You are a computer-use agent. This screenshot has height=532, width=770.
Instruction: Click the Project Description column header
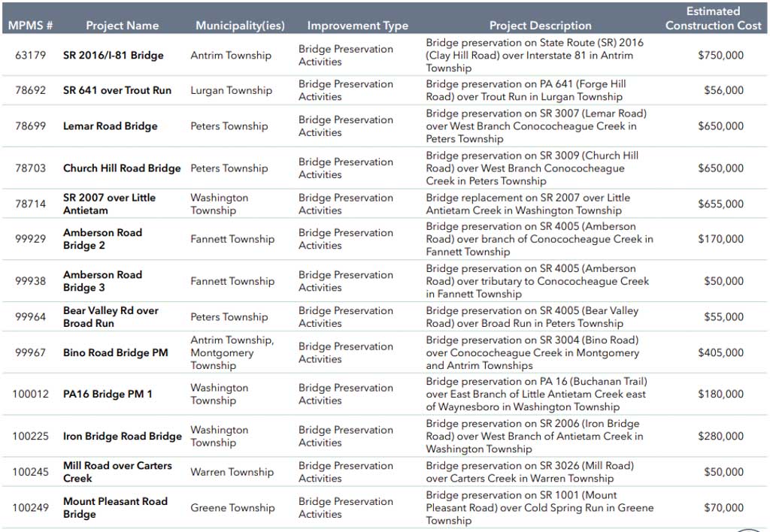(x=540, y=26)
